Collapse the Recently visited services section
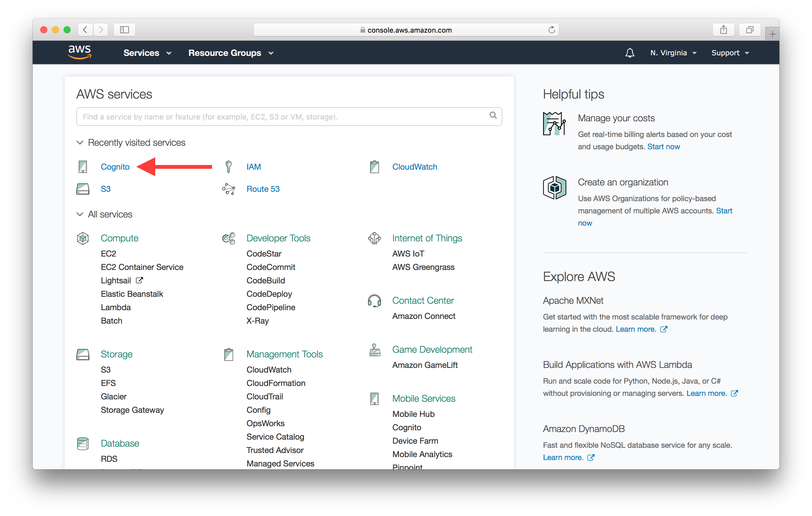The image size is (812, 516). pyautogui.click(x=131, y=143)
